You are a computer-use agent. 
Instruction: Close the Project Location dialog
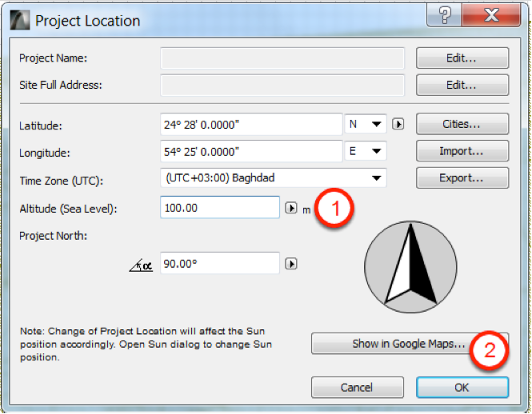(491, 15)
